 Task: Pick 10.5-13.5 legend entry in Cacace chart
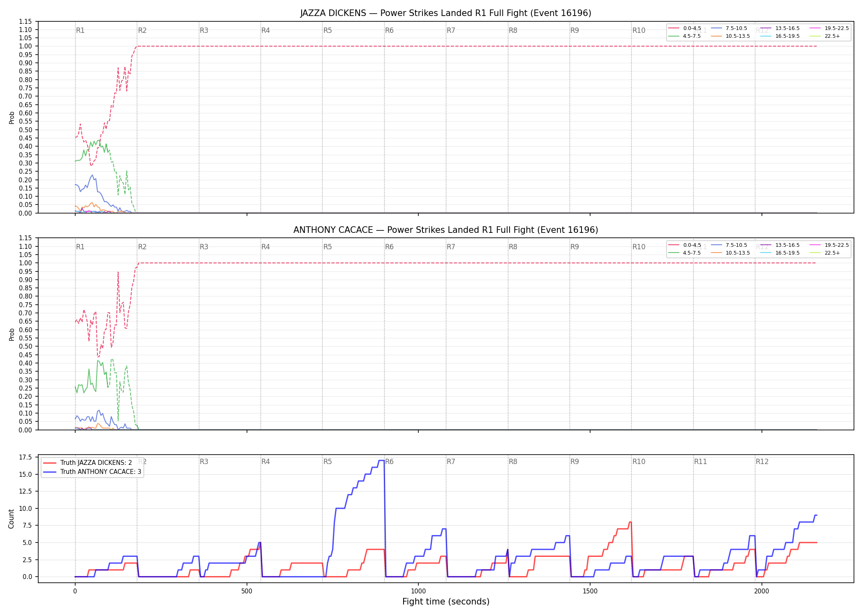pyautogui.click(x=730, y=253)
